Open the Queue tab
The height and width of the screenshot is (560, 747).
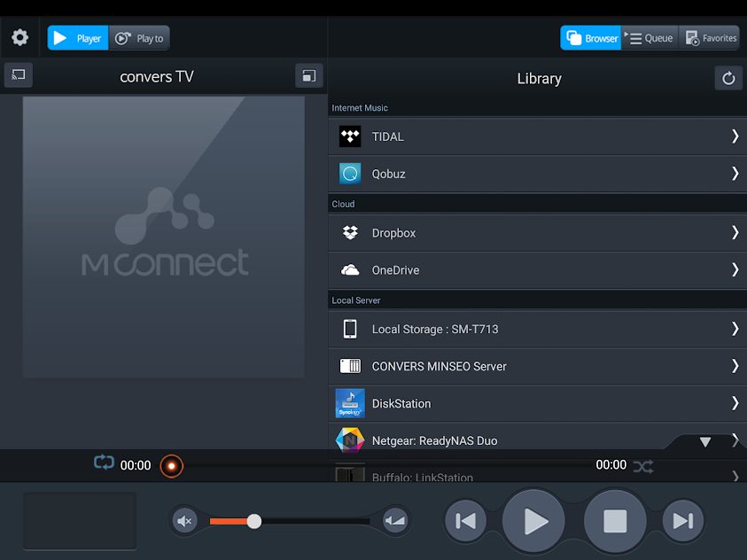pos(650,37)
